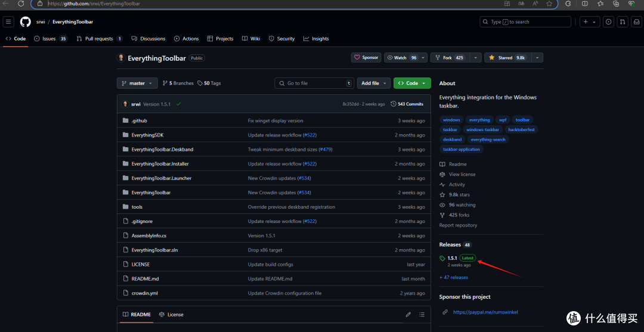The width and height of the screenshot is (644, 332).
Task: Click the browser back arrow
Action: pyautogui.click(x=6, y=4)
